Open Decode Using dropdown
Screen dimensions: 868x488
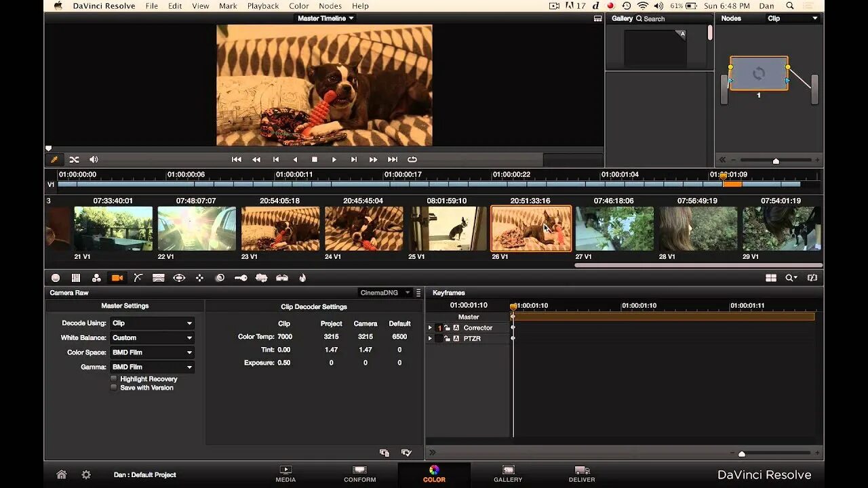click(x=152, y=323)
